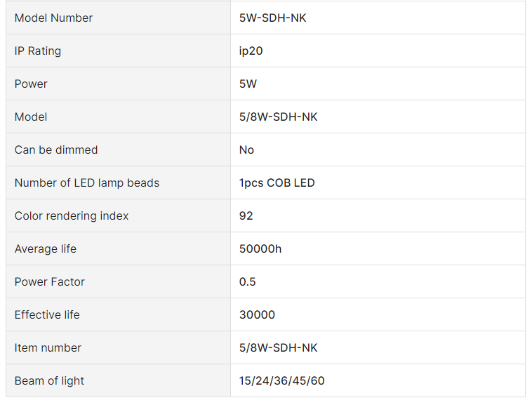Viewport: 532px width, 405px height.
Task: Click the Color rendering index label
Action: [72, 216]
